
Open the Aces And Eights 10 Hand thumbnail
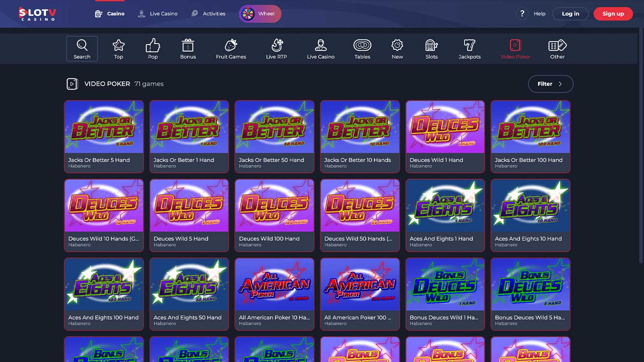(x=530, y=206)
